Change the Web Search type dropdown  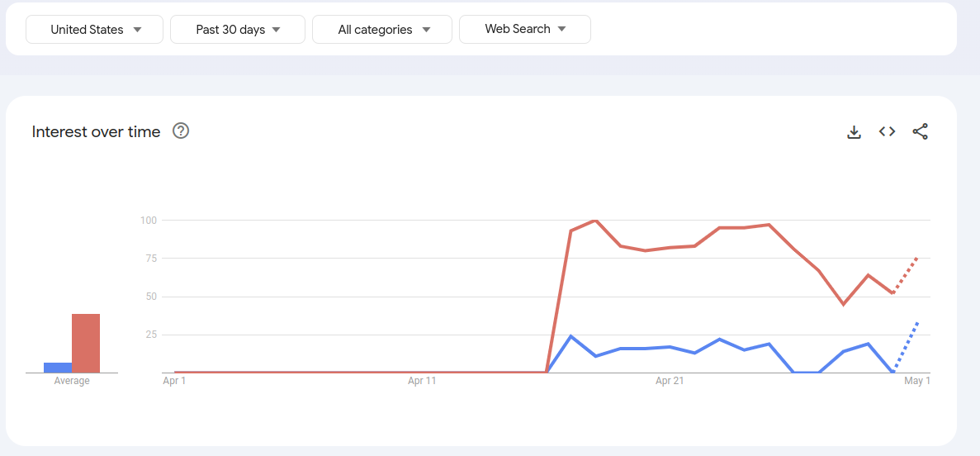525,29
